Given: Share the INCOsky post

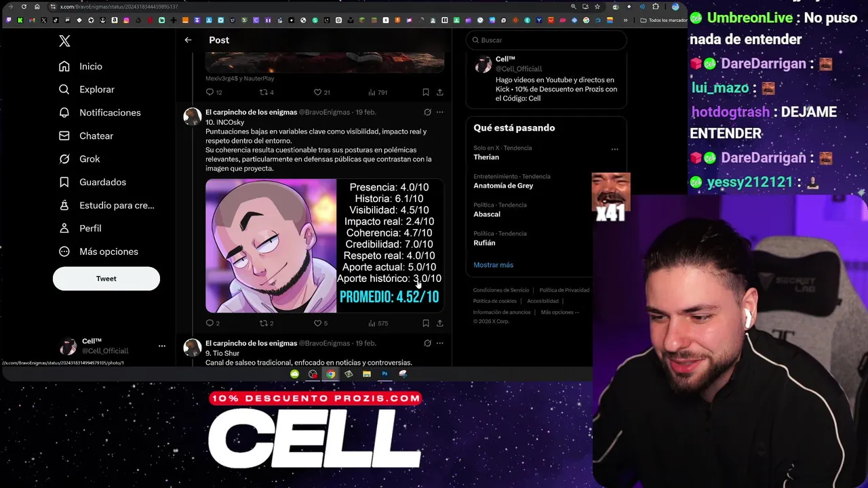Looking at the screenshot, I should tap(439, 323).
